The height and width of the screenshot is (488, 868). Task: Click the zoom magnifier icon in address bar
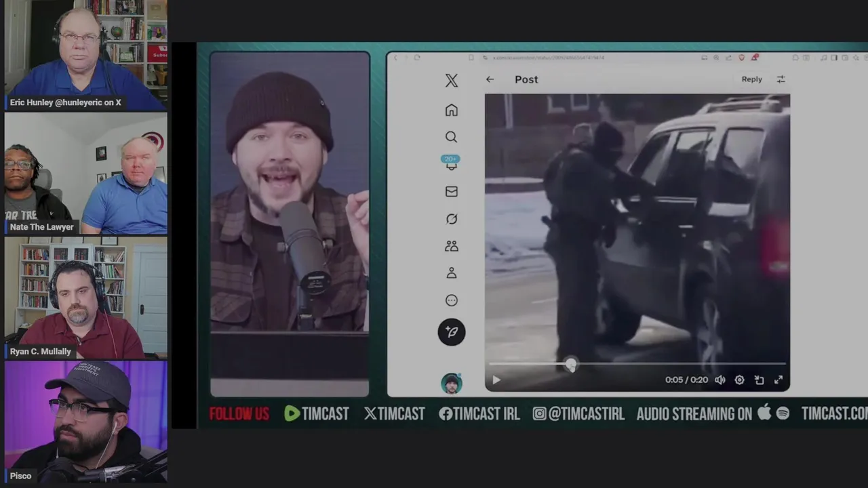click(x=716, y=58)
